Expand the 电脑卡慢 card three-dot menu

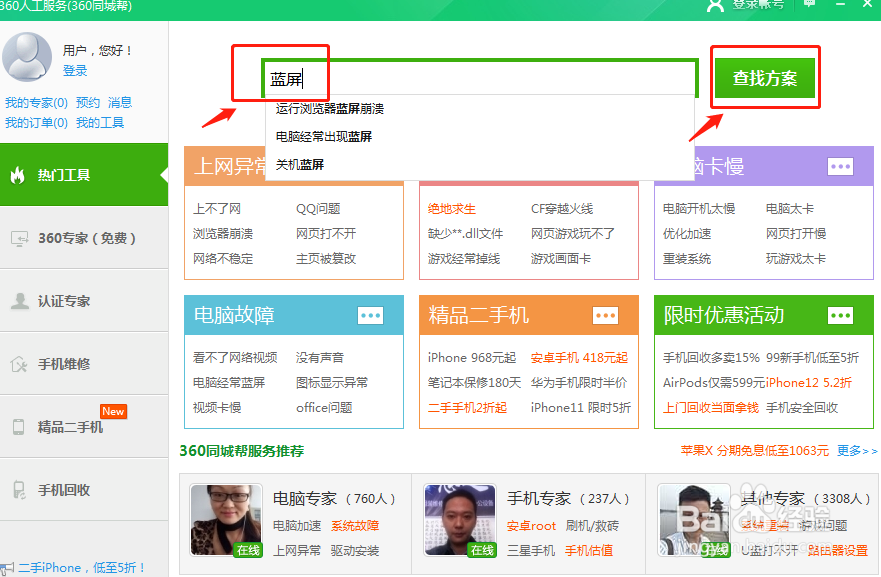click(839, 166)
